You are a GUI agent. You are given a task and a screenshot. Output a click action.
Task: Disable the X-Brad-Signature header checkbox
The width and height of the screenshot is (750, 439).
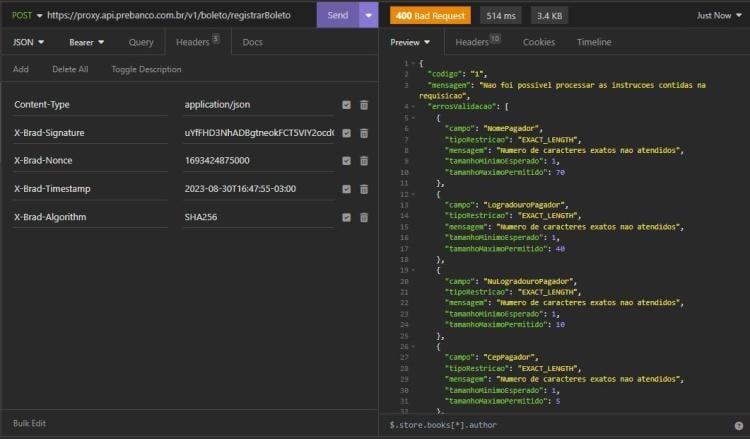click(346, 133)
